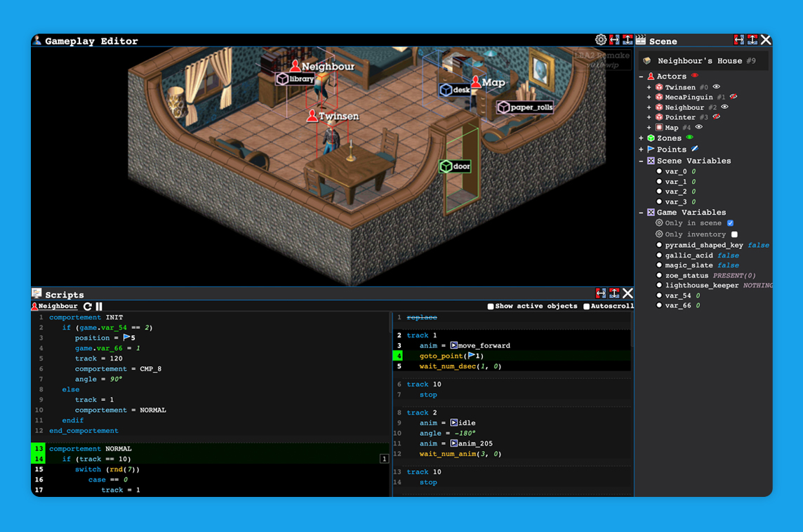This screenshot has height=532, width=803.
Task: Hide the Neighbour actor in scene tree
Action: click(724, 107)
